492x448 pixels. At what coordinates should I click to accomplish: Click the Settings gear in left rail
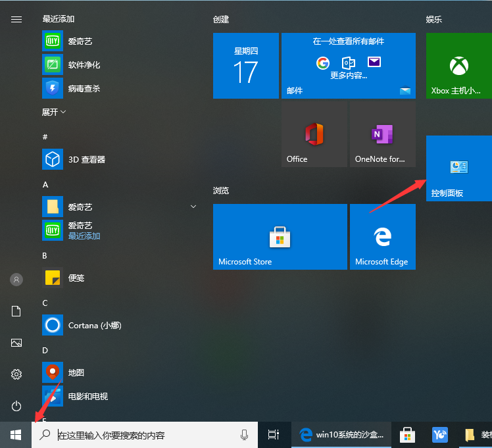(x=16, y=374)
